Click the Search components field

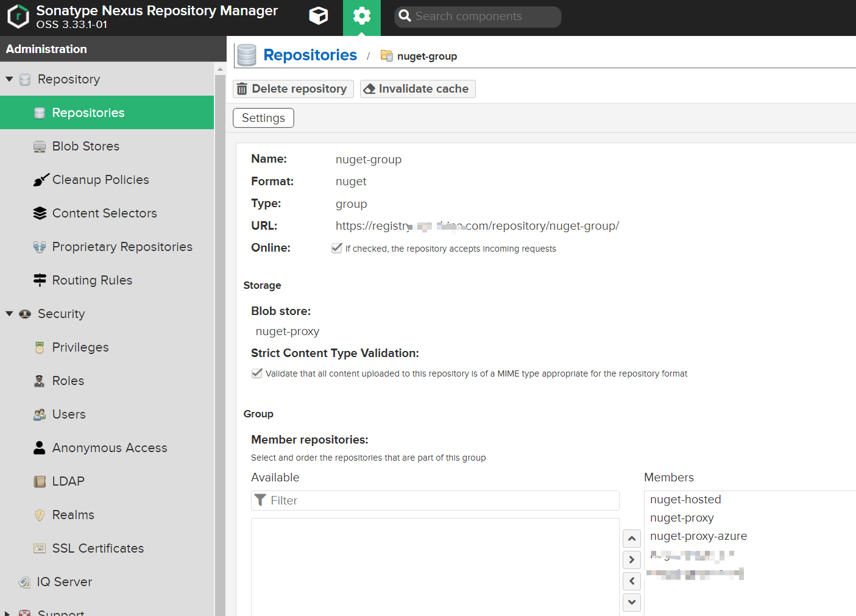(x=478, y=16)
